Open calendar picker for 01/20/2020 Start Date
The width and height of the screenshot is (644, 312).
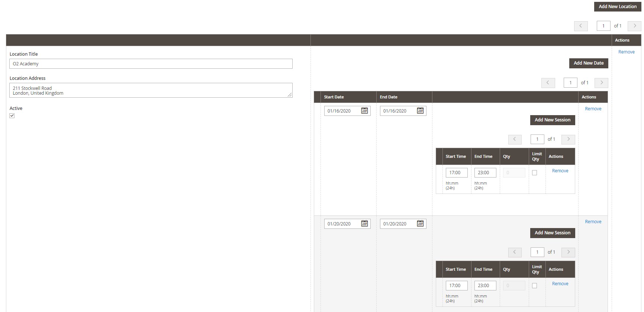pos(364,224)
